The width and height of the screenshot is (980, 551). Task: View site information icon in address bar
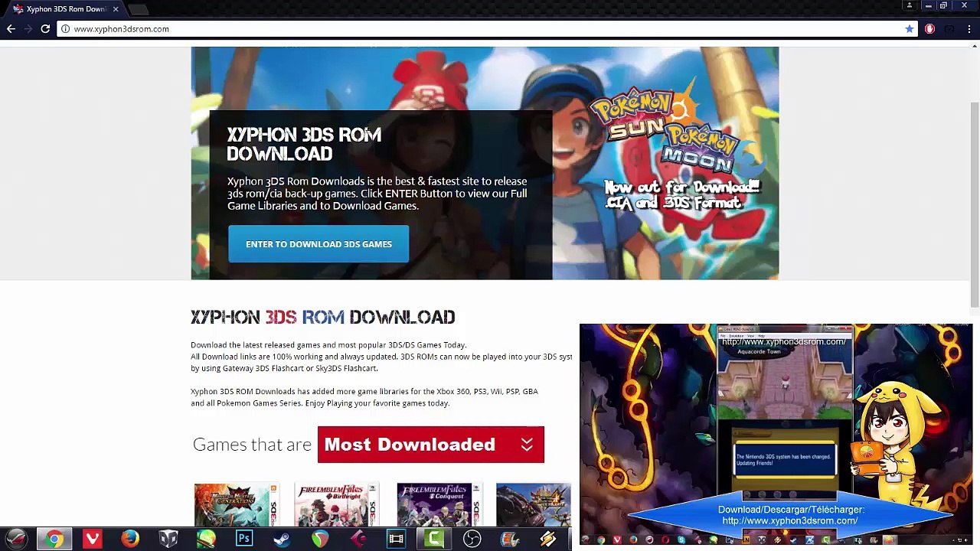tap(66, 29)
